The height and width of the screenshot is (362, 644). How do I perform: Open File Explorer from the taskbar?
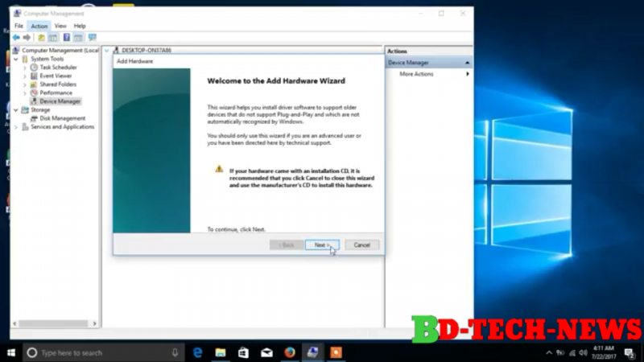tap(221, 352)
